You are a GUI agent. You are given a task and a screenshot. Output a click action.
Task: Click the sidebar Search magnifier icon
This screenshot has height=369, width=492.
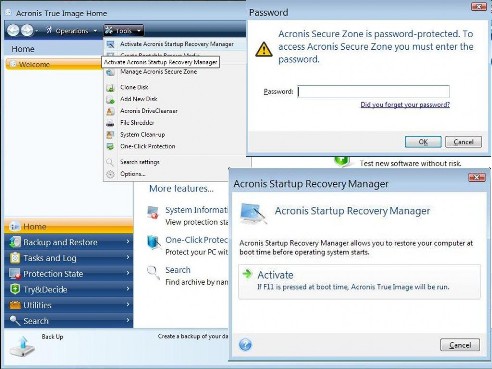[15, 321]
